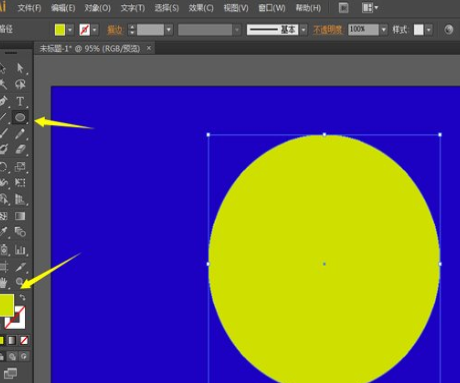460x383 pixels.
Task: Select the Gradient tool
Action: (20, 216)
